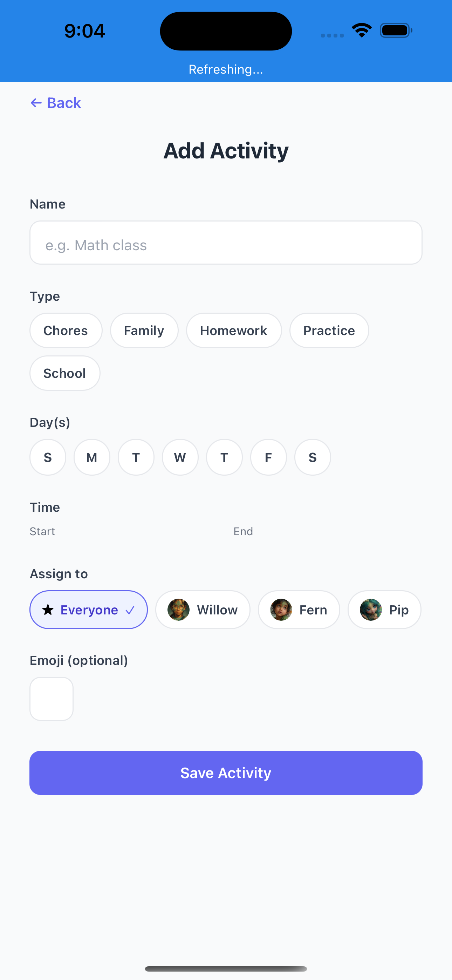Select the School type

point(65,373)
